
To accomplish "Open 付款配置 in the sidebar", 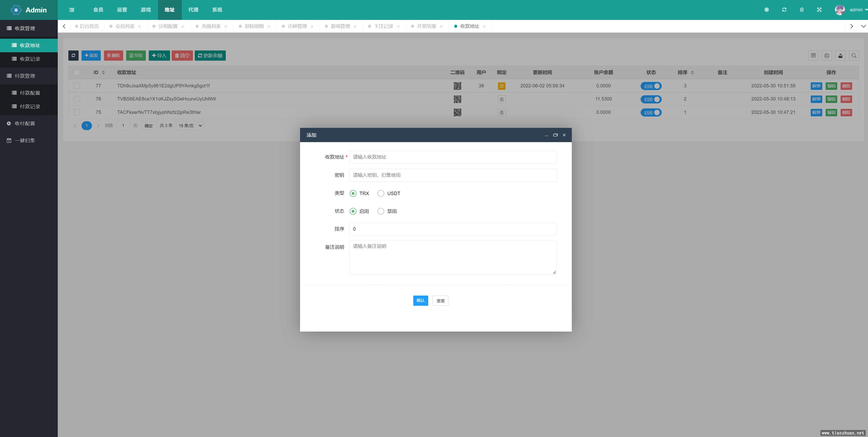I will pyautogui.click(x=29, y=93).
